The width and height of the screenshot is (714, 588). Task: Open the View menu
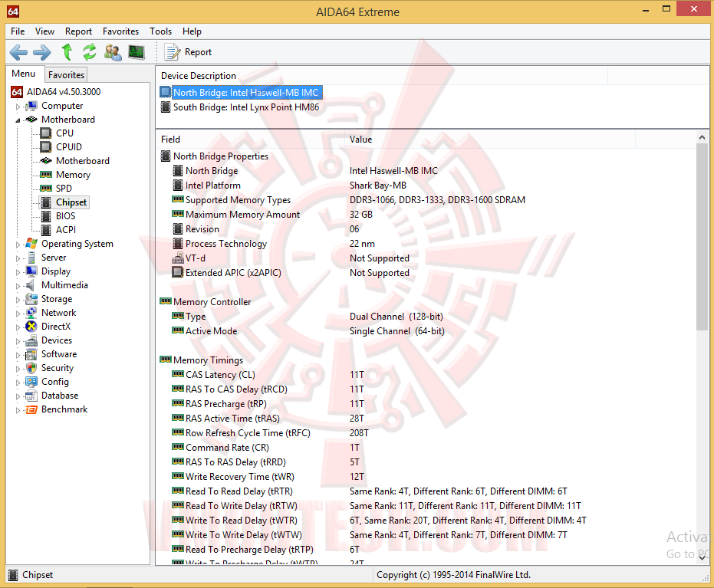(44, 31)
